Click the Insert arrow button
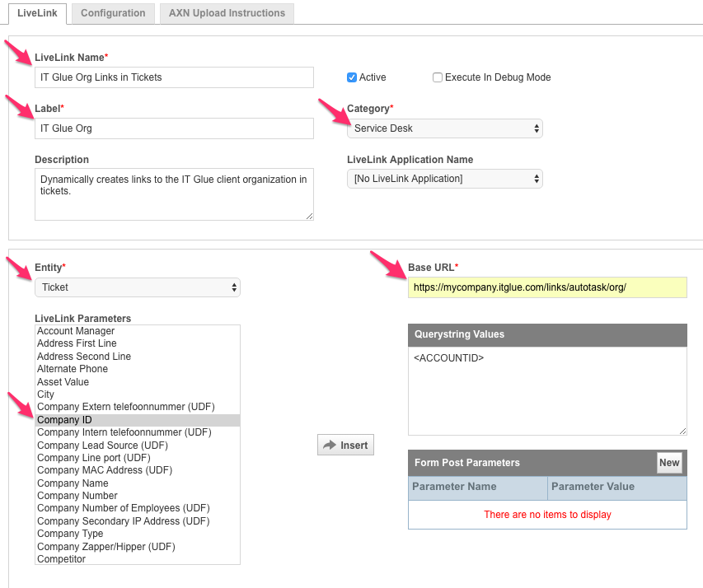 345,445
